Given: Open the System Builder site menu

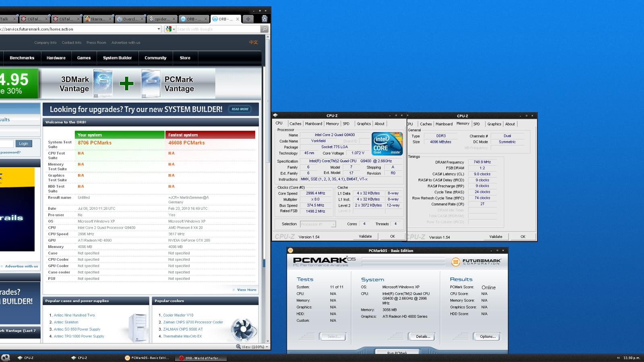Looking at the screenshot, I should pos(117,58).
